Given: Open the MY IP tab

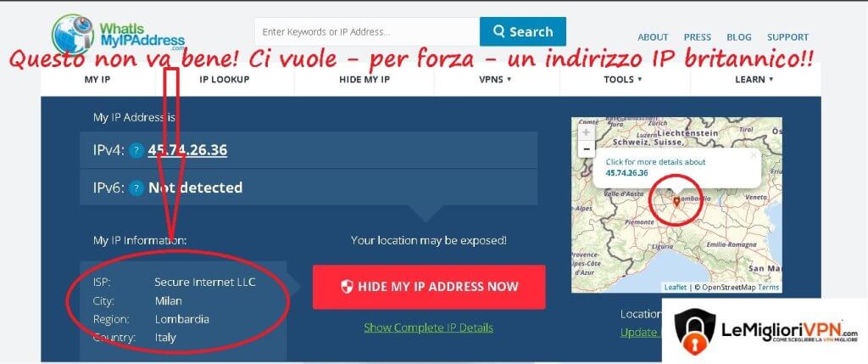Looking at the screenshot, I should tap(97, 79).
